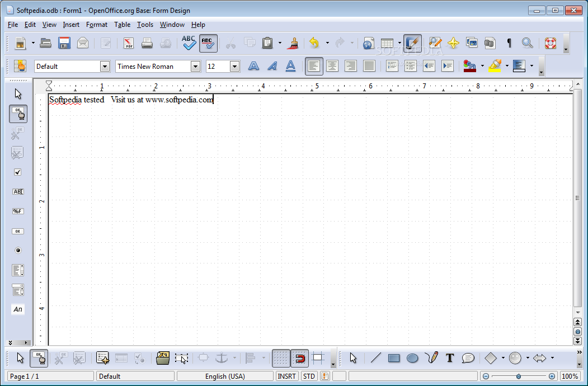Open the font size 12 dropdown
Viewport: 588px width, 386px height.
(235, 67)
